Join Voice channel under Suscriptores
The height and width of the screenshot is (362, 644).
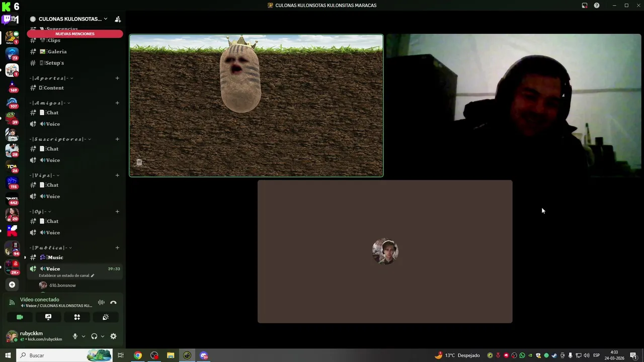pos(75,160)
